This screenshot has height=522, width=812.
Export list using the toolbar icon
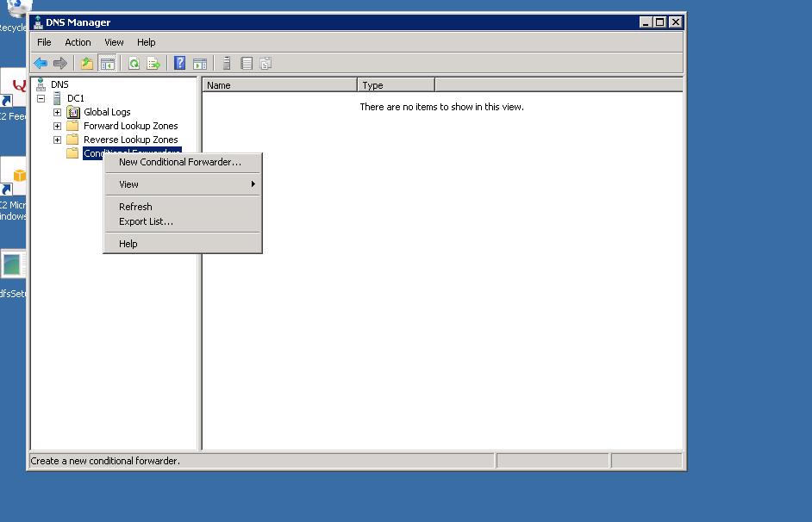click(153, 64)
